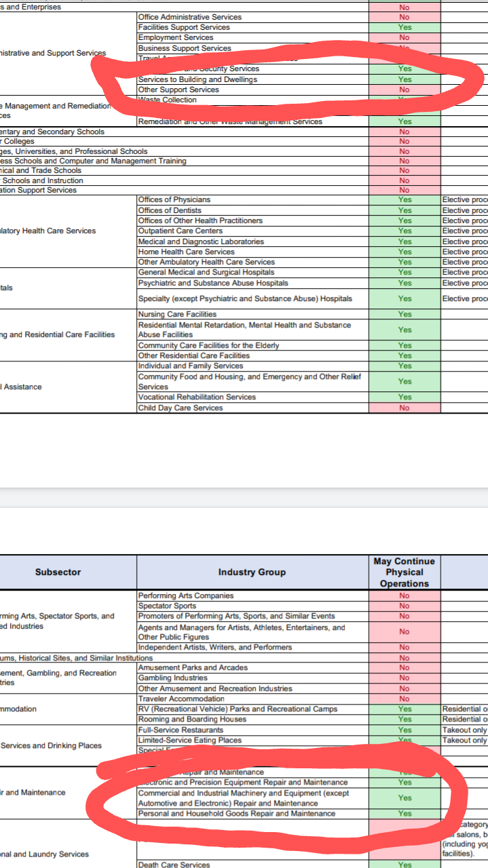Click No cell for Child Day Care Services
Viewport: 488px width, 868px height.
tap(405, 408)
